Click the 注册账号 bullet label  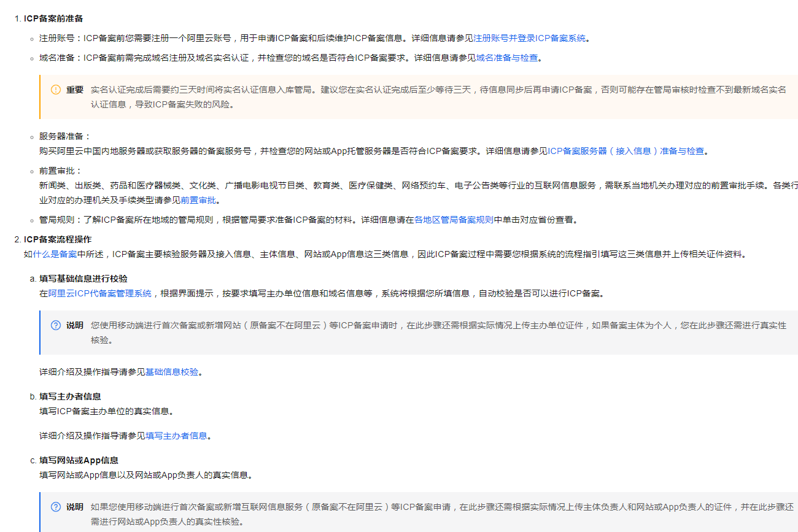tap(57, 38)
